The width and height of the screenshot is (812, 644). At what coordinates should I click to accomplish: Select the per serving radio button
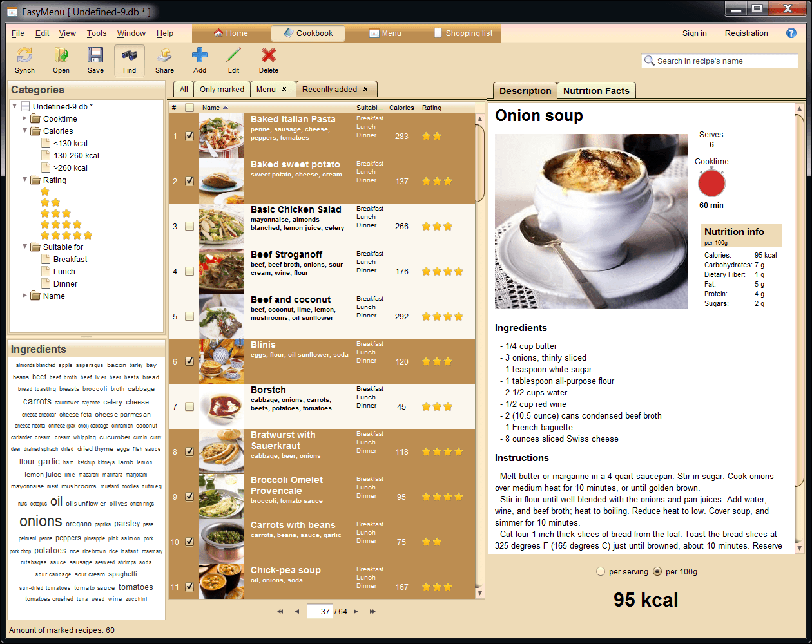[x=601, y=571]
